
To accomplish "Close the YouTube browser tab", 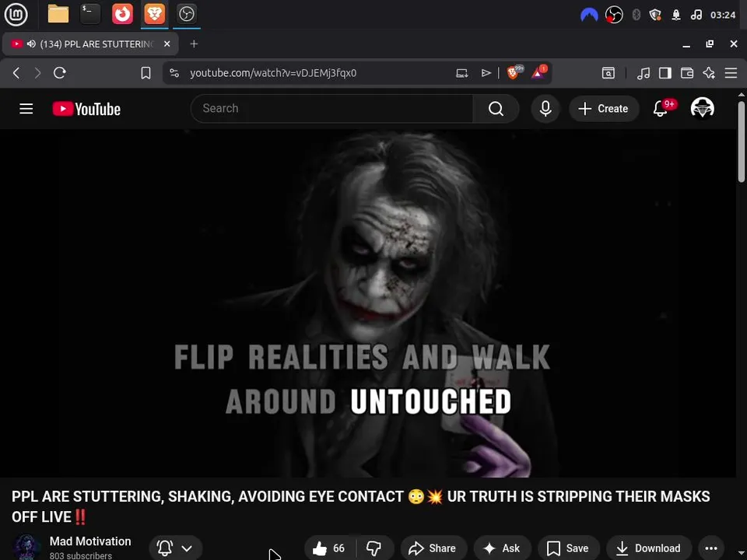I will pyautogui.click(x=167, y=44).
